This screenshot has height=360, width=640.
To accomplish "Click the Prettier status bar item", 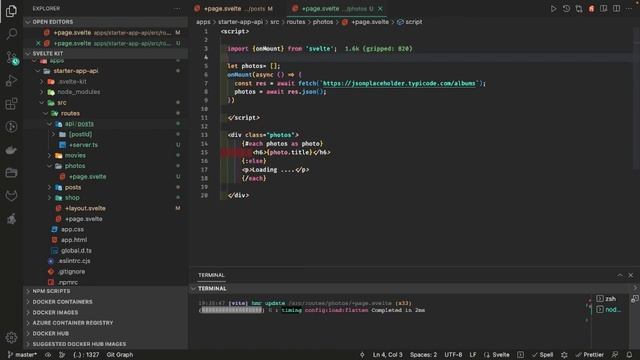I will click(589, 355).
